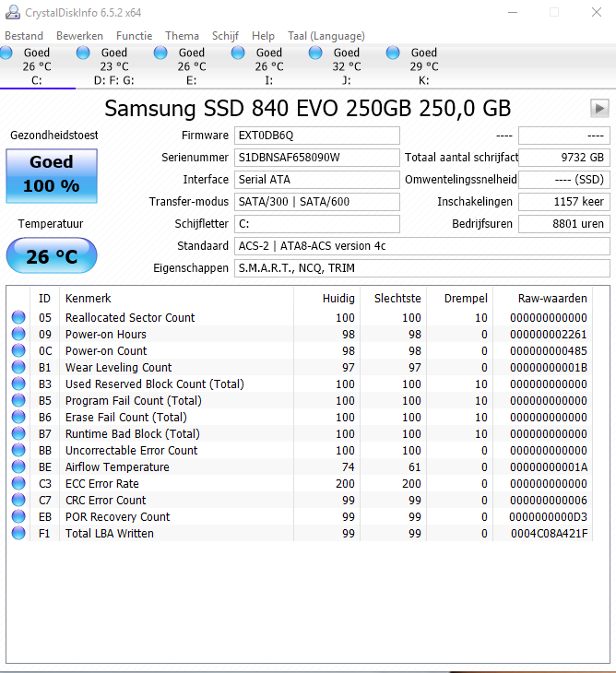This screenshot has height=673, width=616.
Task: Select the Wear Leveling Count row
Action: [301, 367]
